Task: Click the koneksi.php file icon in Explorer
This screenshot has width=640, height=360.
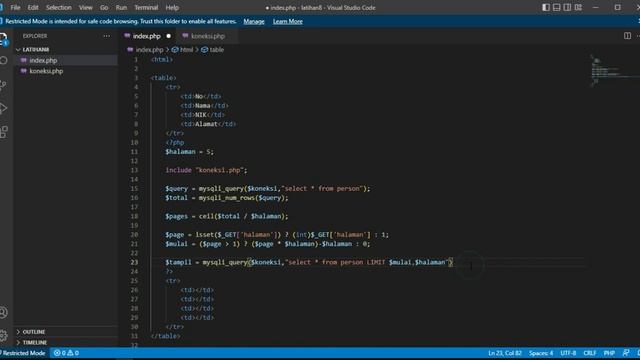Action: coord(24,71)
